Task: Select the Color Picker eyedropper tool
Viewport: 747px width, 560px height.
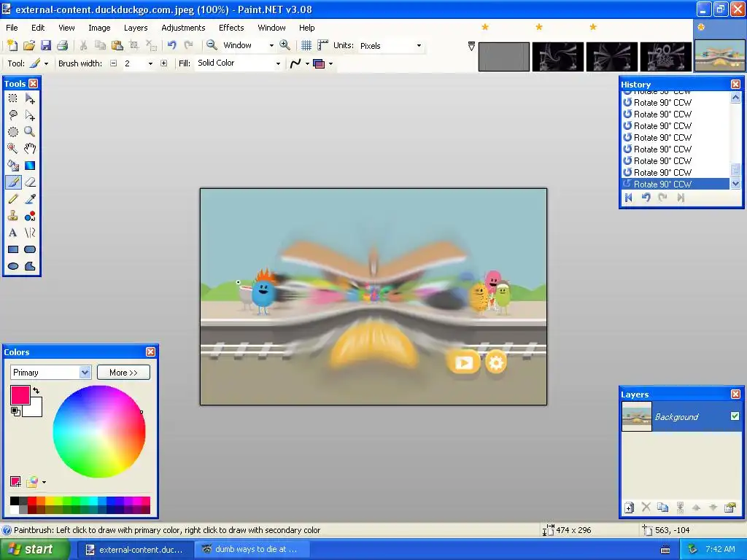Action: [30, 199]
